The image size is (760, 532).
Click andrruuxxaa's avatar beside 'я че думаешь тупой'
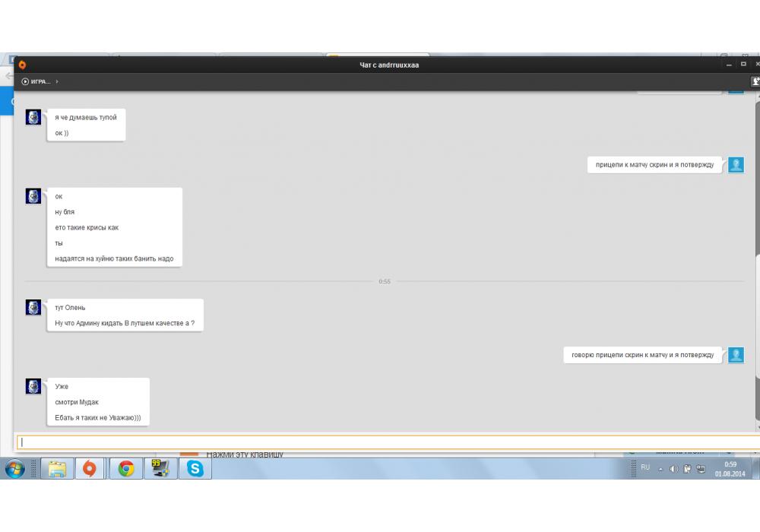33,117
